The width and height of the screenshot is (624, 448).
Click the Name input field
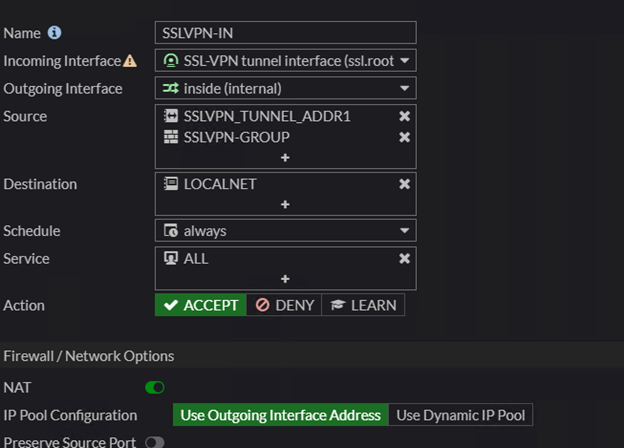[x=285, y=33]
